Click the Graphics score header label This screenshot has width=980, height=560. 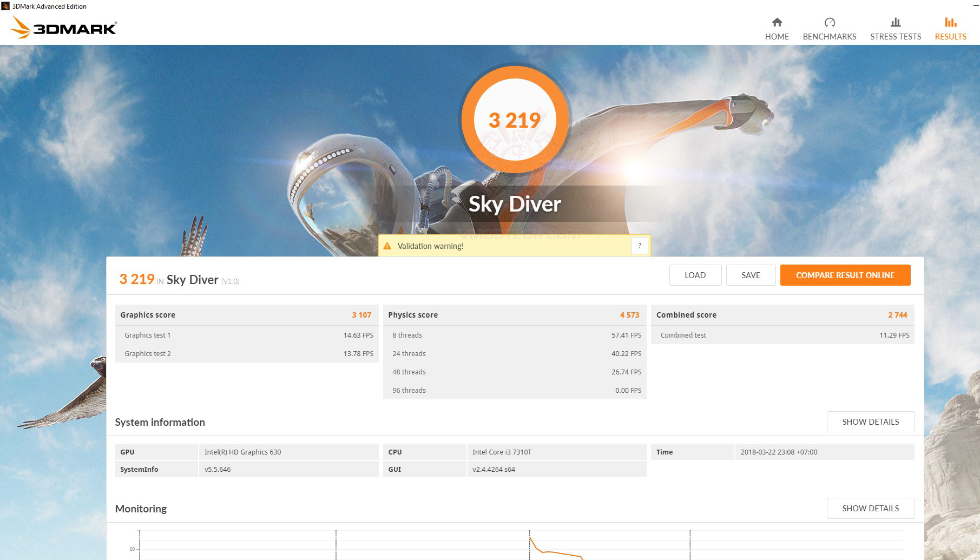(x=148, y=315)
